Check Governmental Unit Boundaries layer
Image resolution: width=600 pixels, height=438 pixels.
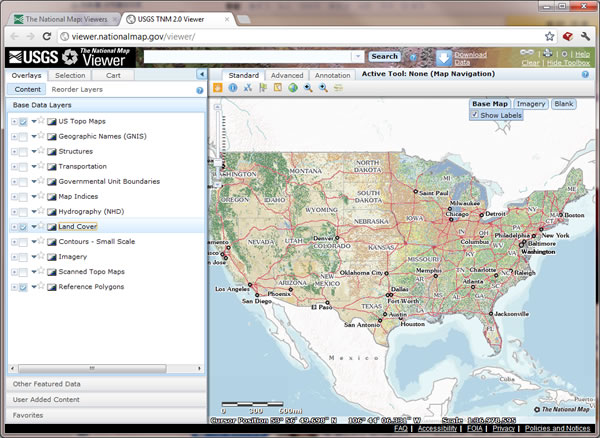(x=23, y=182)
